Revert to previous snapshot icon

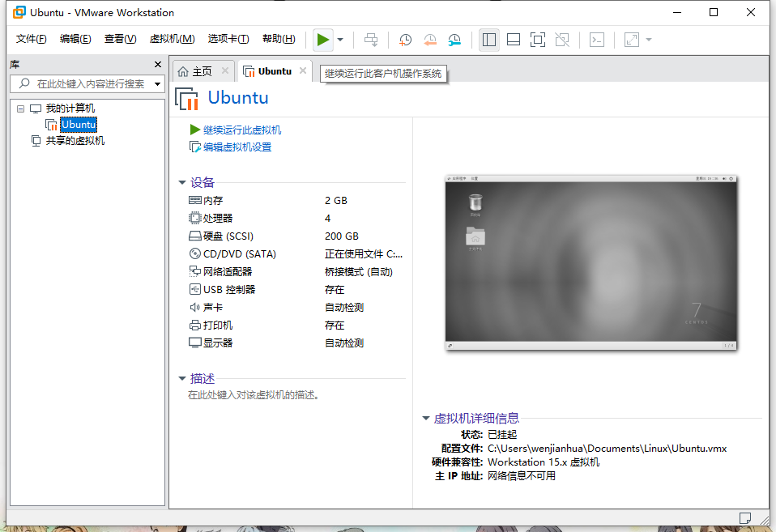(x=430, y=40)
